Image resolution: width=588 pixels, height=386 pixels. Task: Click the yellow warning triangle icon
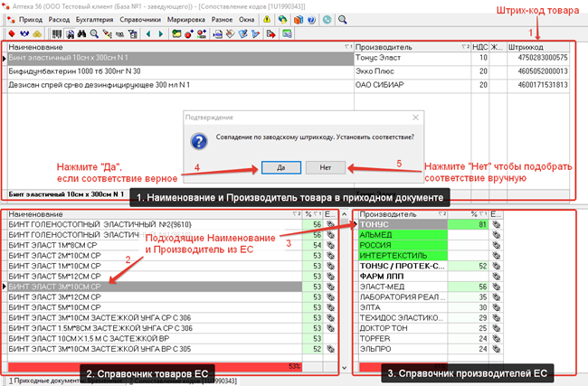point(267,20)
